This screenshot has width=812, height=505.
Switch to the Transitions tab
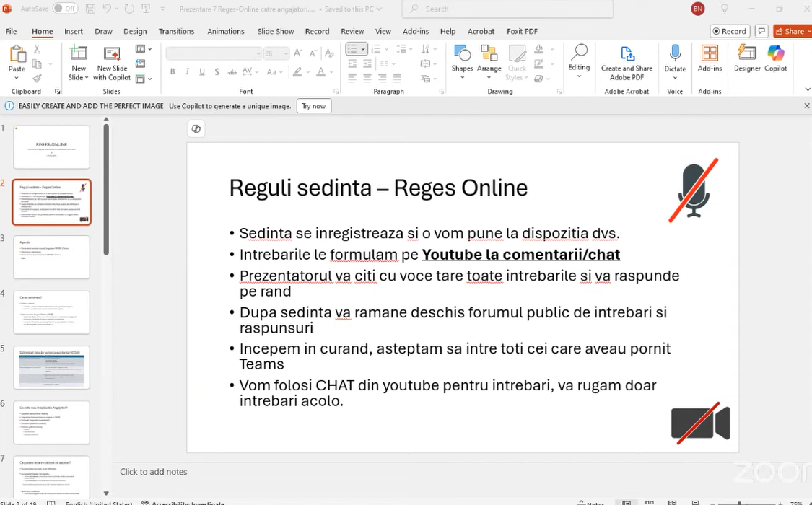(177, 32)
